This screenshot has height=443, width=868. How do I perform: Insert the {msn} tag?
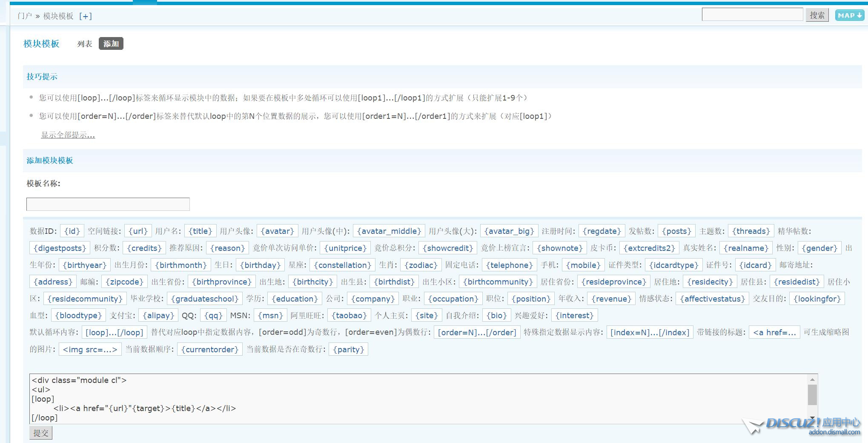click(x=270, y=316)
